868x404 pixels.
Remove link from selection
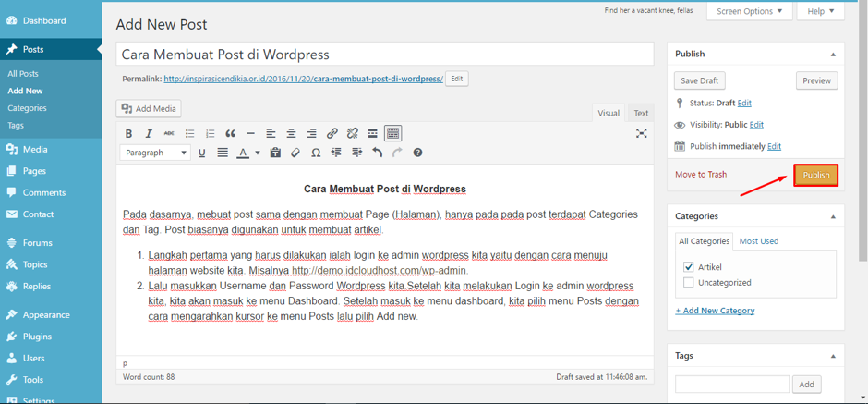352,133
